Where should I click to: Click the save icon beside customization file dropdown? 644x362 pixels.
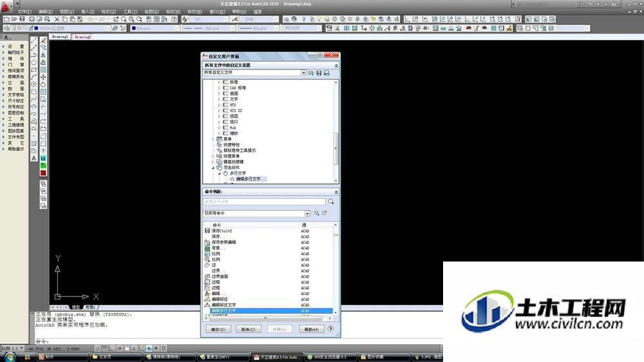(319, 73)
